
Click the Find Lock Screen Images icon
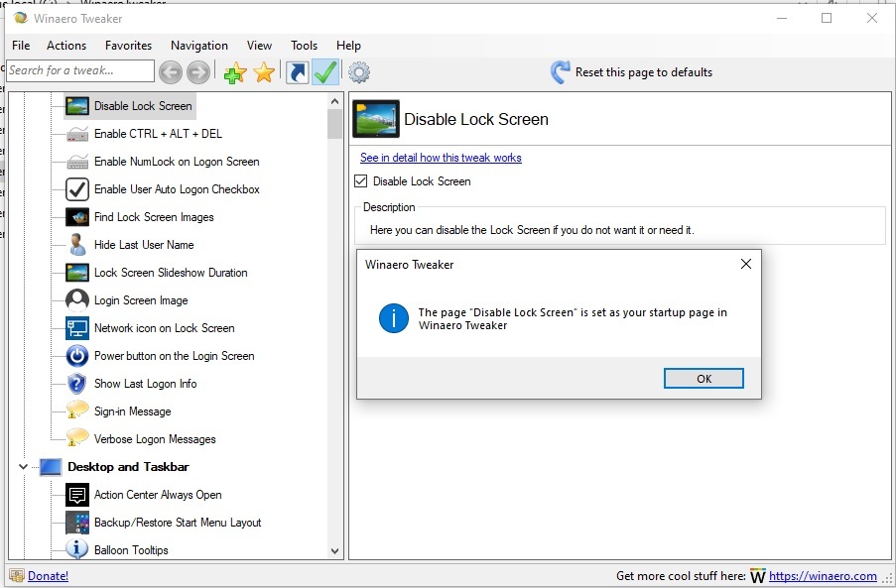(x=77, y=217)
